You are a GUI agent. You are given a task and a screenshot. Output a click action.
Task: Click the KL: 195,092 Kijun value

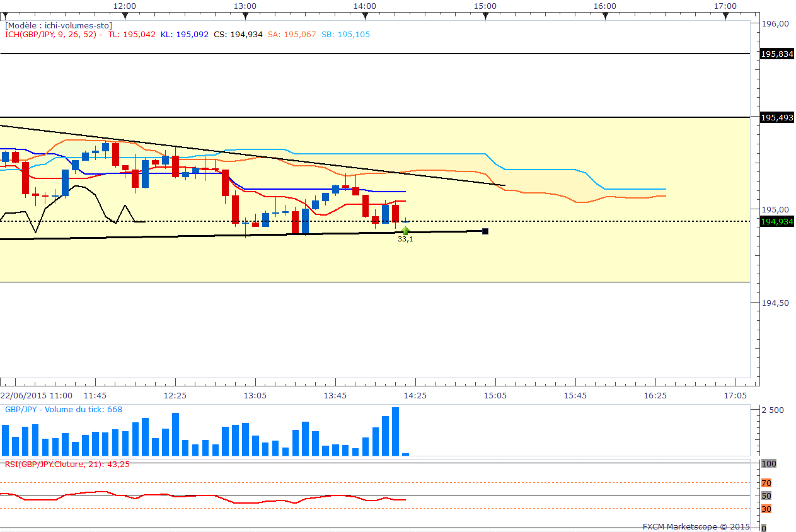(x=184, y=35)
